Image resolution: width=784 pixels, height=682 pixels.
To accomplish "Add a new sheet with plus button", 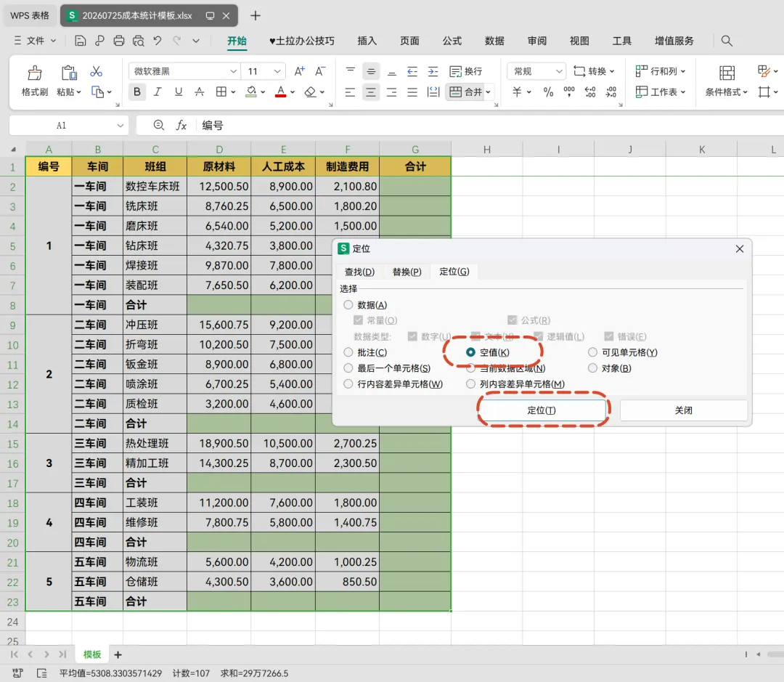I will (x=118, y=655).
